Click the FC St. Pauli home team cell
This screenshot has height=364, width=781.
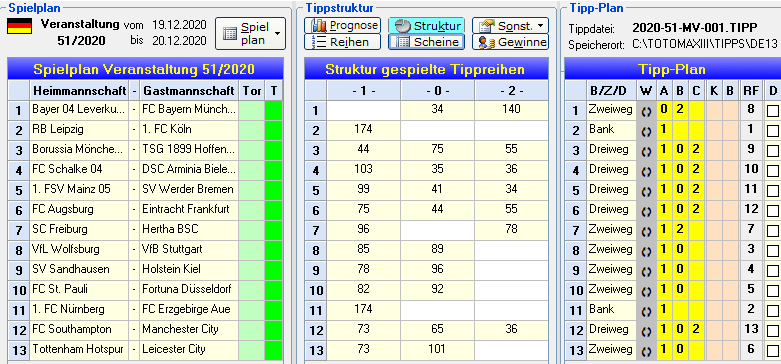(x=79, y=290)
